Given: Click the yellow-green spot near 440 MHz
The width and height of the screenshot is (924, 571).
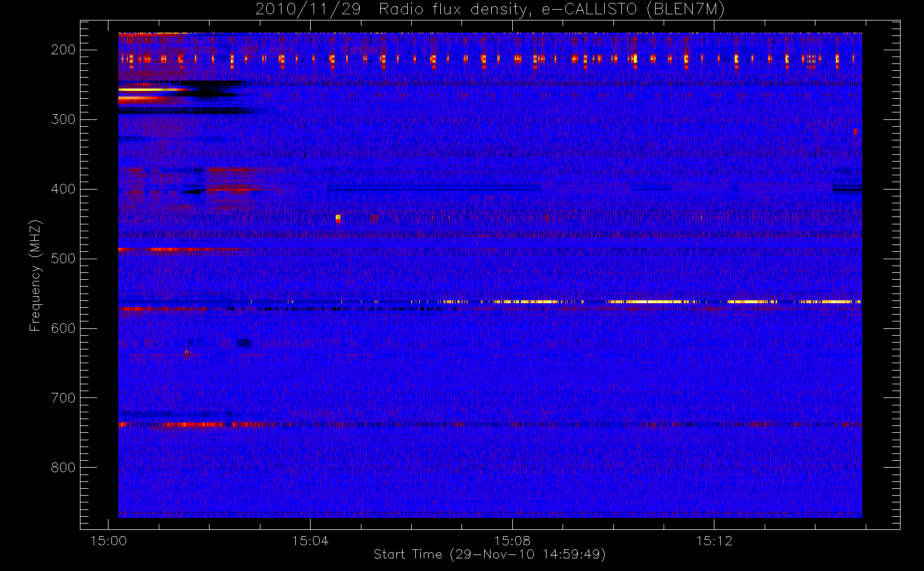Looking at the screenshot, I should [x=338, y=218].
